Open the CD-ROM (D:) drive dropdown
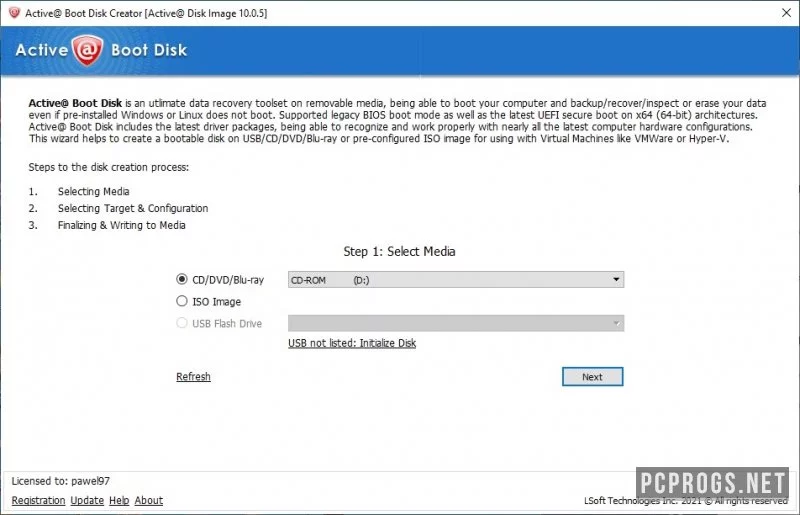Viewport: 800px width, 515px height. tap(456, 280)
